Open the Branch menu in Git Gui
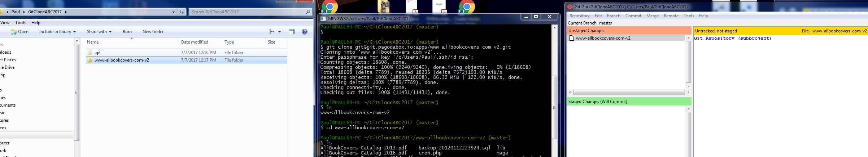 coord(614,16)
